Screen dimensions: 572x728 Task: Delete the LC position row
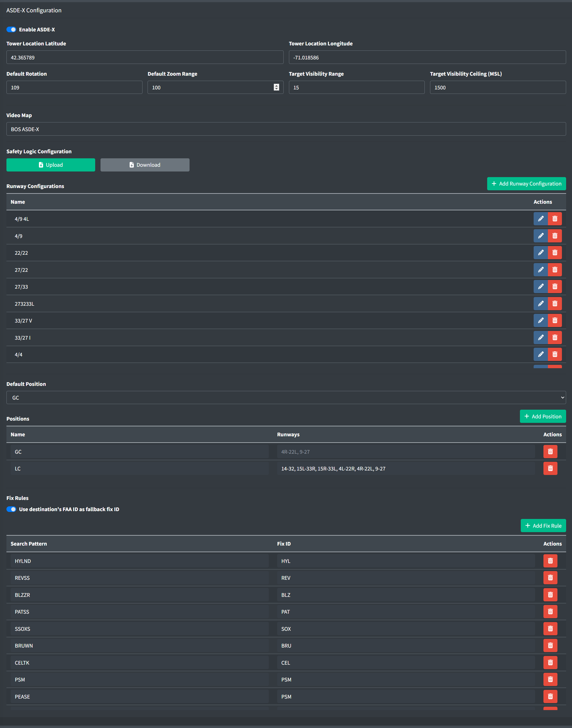click(550, 468)
